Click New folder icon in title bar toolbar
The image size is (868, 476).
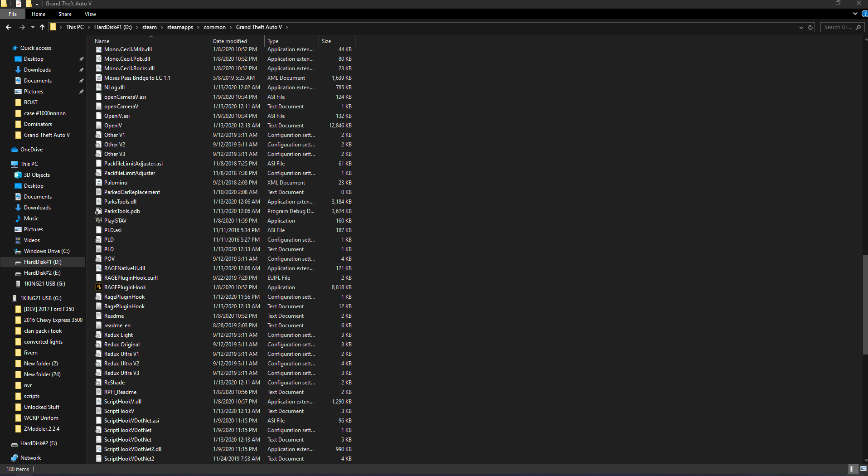click(28, 4)
